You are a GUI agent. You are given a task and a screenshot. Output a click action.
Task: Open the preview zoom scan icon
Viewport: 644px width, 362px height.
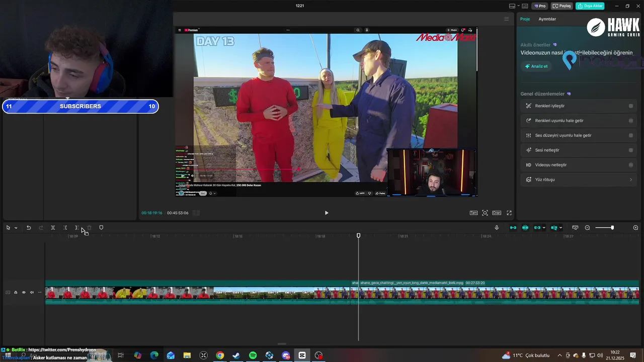point(485,213)
